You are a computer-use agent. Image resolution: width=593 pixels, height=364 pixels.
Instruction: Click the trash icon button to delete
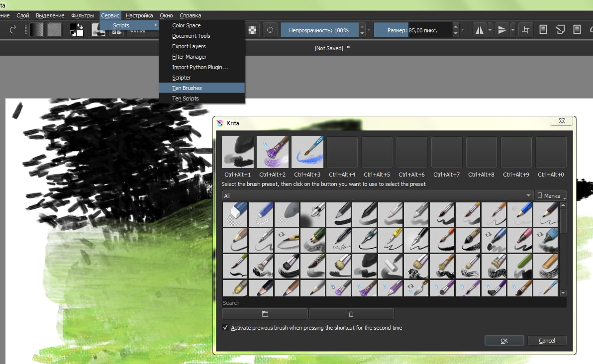(351, 314)
